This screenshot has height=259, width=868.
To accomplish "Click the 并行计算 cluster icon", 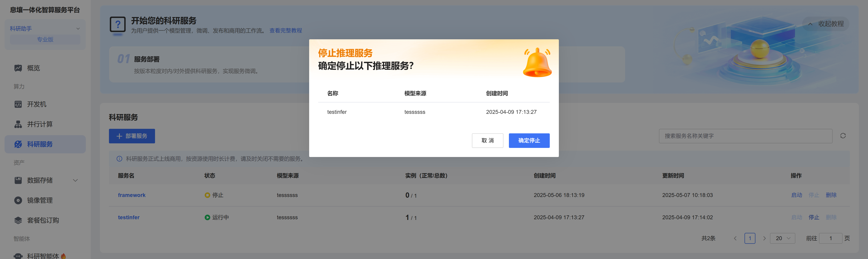I will point(18,125).
